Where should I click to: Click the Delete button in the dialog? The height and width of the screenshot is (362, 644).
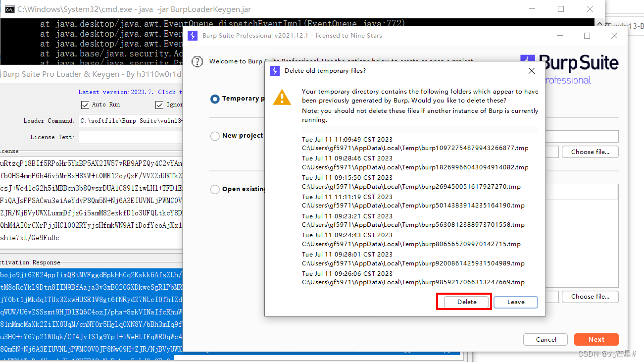467,302
